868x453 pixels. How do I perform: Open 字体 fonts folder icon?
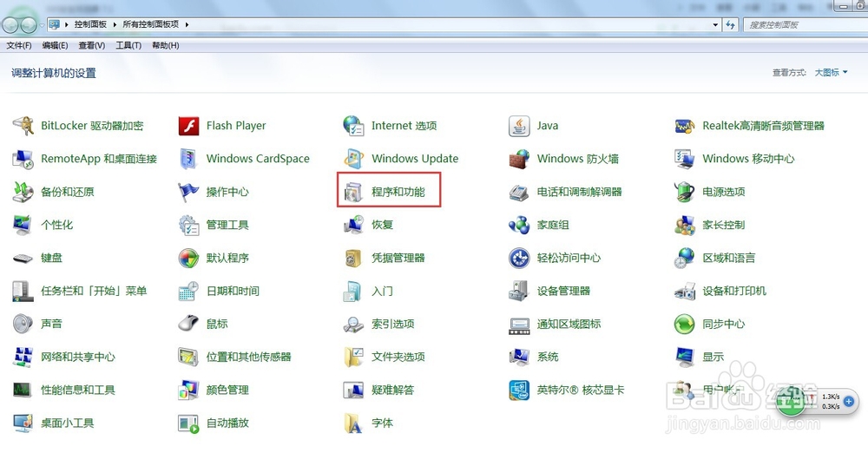point(353,423)
